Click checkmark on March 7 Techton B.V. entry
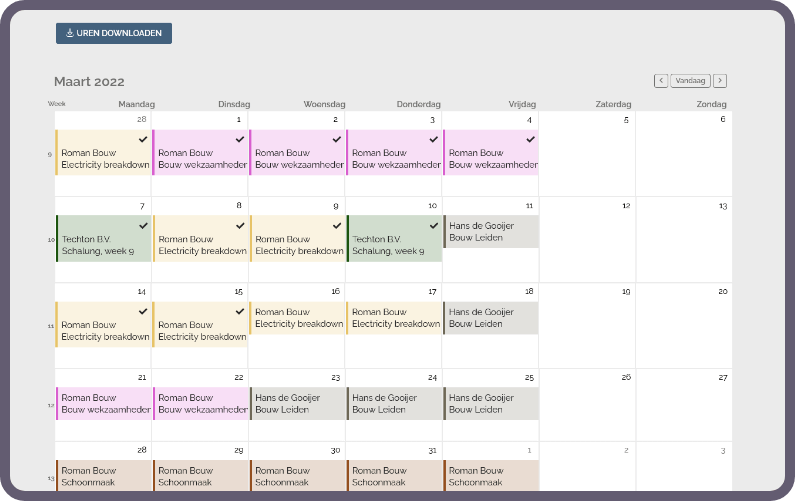The height and width of the screenshot is (501, 795). click(143, 225)
